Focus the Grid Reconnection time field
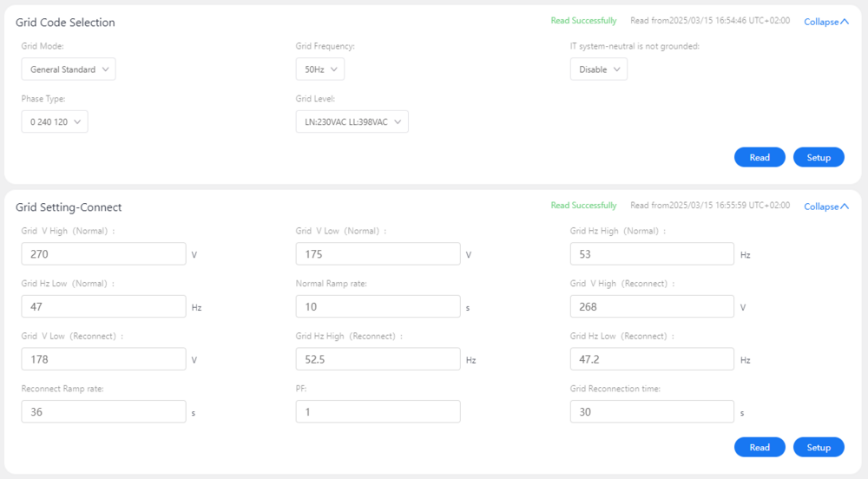 click(x=652, y=411)
